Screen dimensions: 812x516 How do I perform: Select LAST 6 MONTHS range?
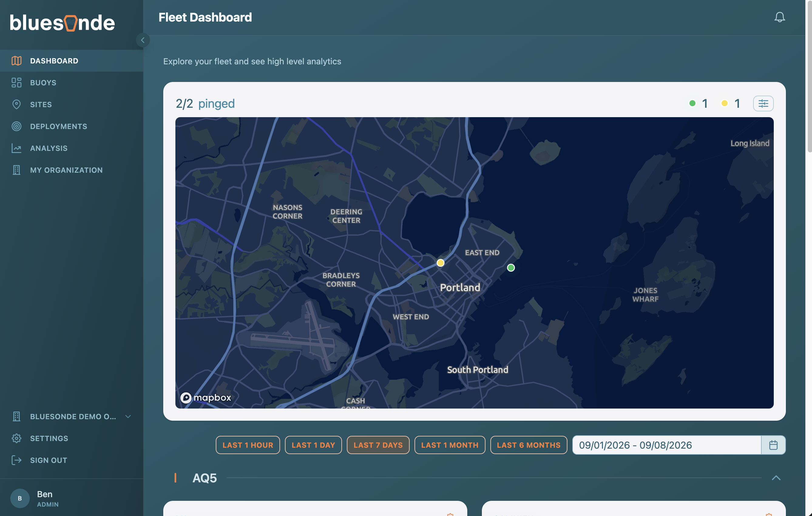point(529,445)
